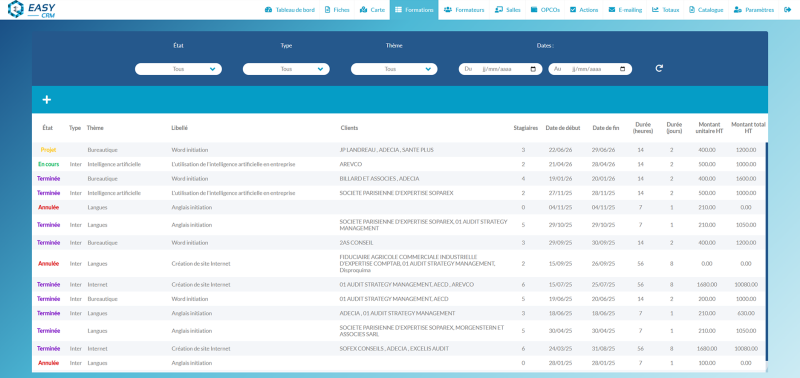Click the start date 22/06/26
The height and width of the screenshot is (378, 800).
560,150
